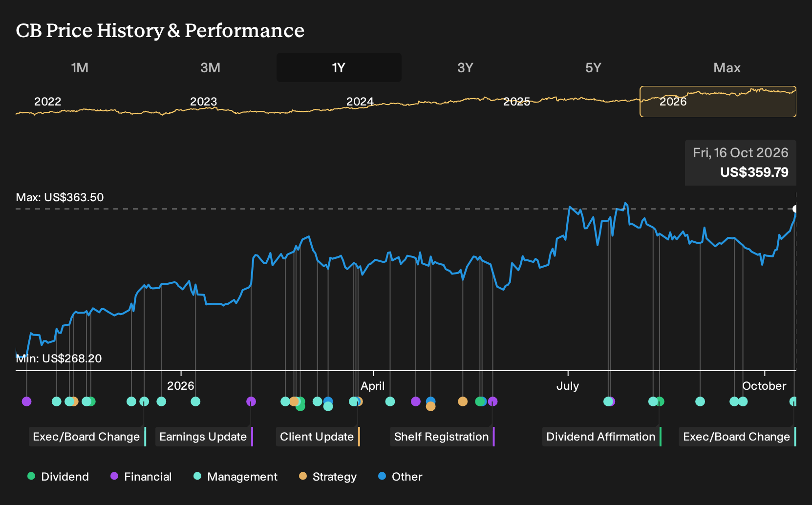Select the 1M time range tab
This screenshot has height=505, width=812.
pyautogui.click(x=80, y=67)
